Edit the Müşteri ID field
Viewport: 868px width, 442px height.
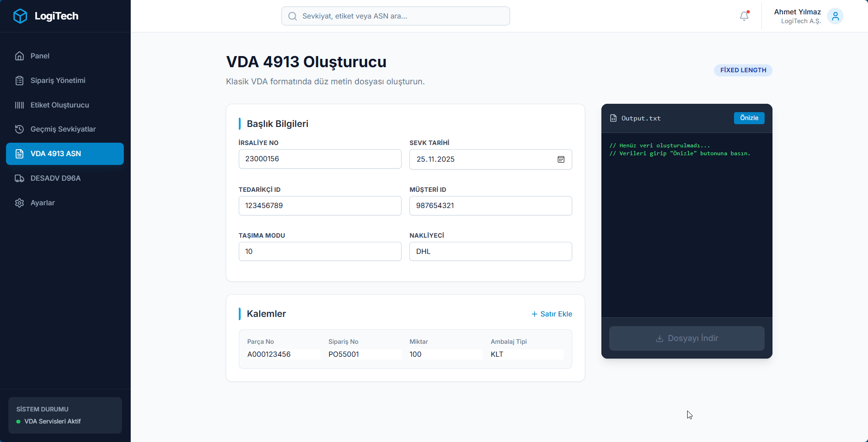pyautogui.click(x=491, y=206)
